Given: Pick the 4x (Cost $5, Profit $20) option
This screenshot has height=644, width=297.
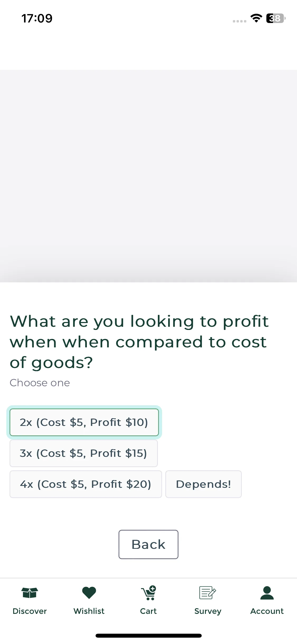Looking at the screenshot, I should [x=86, y=484].
